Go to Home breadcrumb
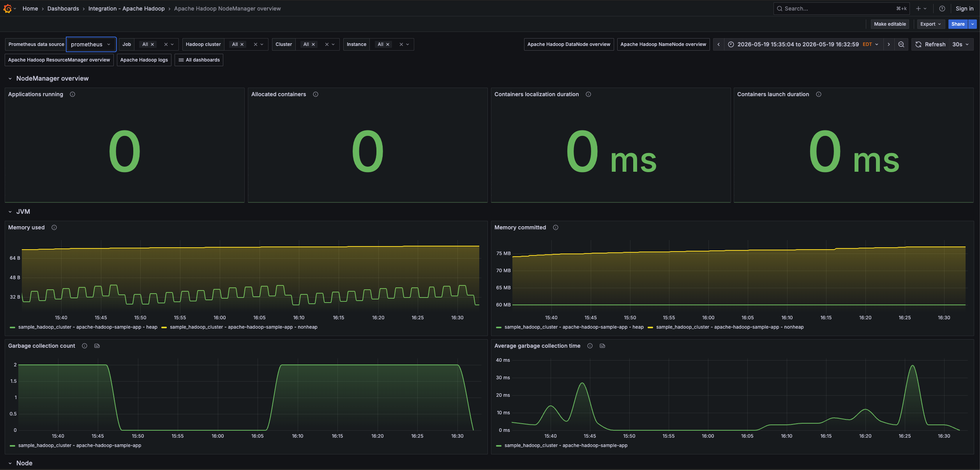Screen dimensions: 980x470 click(30, 9)
